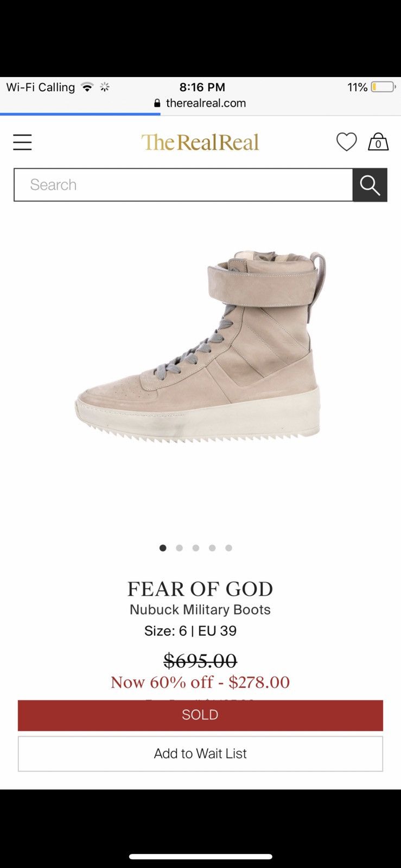401x868 pixels.
Task: Open the FEAR OF GOD brand link
Action: coord(200,589)
